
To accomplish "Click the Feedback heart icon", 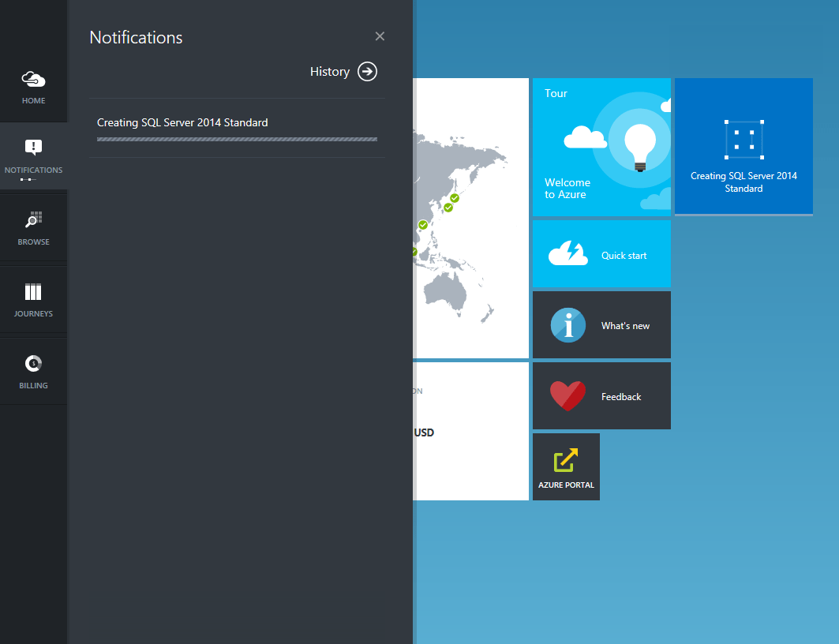I will click(567, 395).
